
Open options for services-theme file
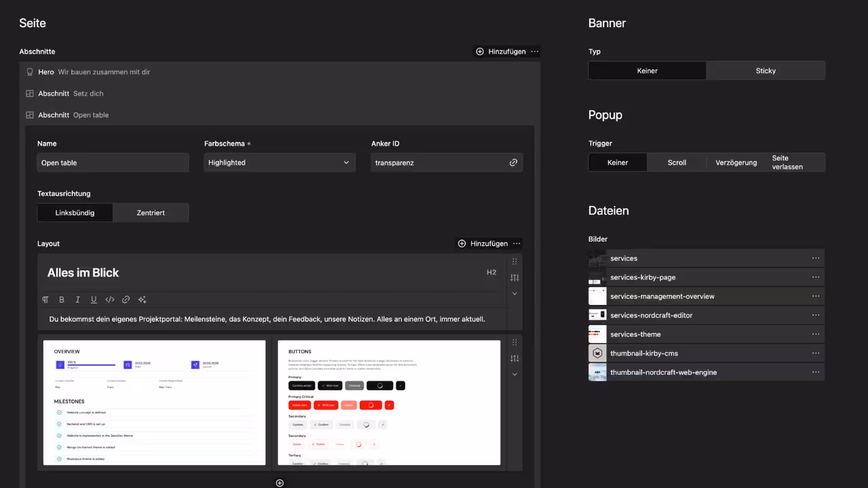[x=816, y=334]
